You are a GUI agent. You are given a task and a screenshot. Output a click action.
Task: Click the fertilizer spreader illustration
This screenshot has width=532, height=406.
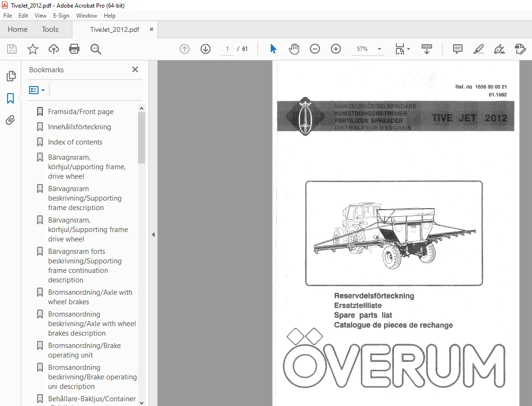pyautogui.click(x=394, y=233)
